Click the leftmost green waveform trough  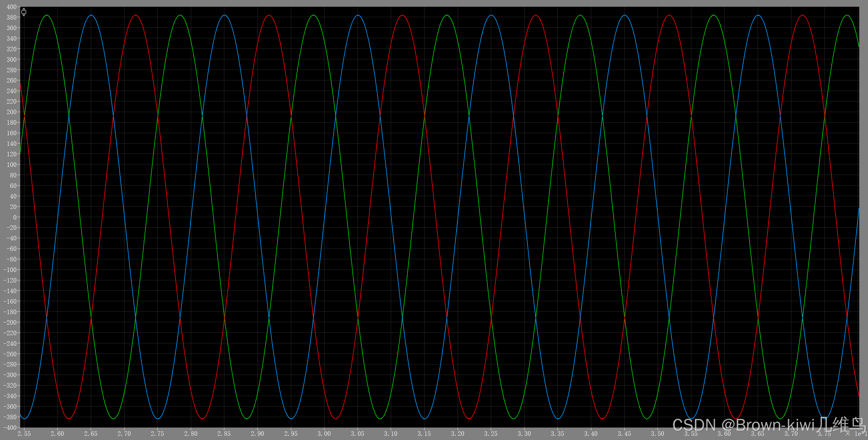pyautogui.click(x=114, y=419)
